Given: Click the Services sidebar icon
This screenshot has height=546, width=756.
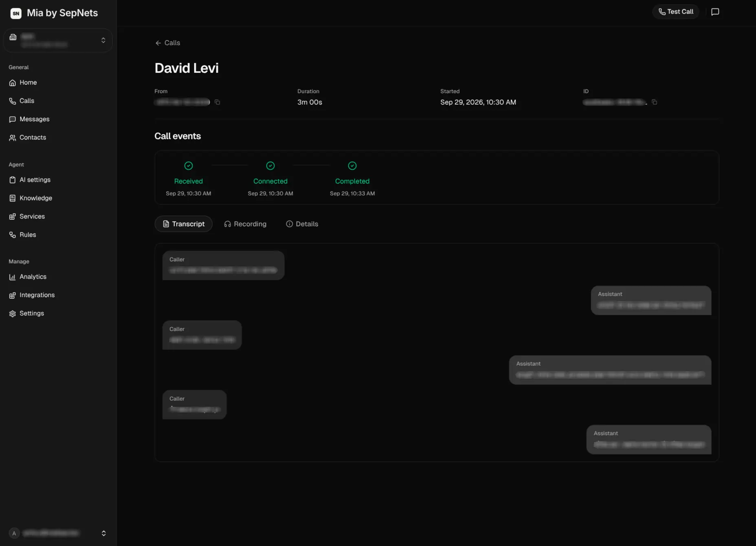Looking at the screenshot, I should point(13,217).
